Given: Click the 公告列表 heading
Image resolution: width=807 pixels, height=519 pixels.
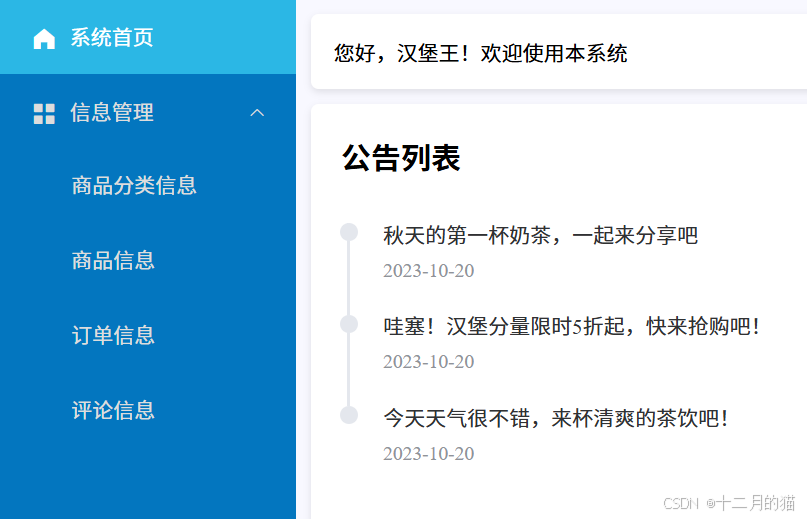Looking at the screenshot, I should (401, 158).
